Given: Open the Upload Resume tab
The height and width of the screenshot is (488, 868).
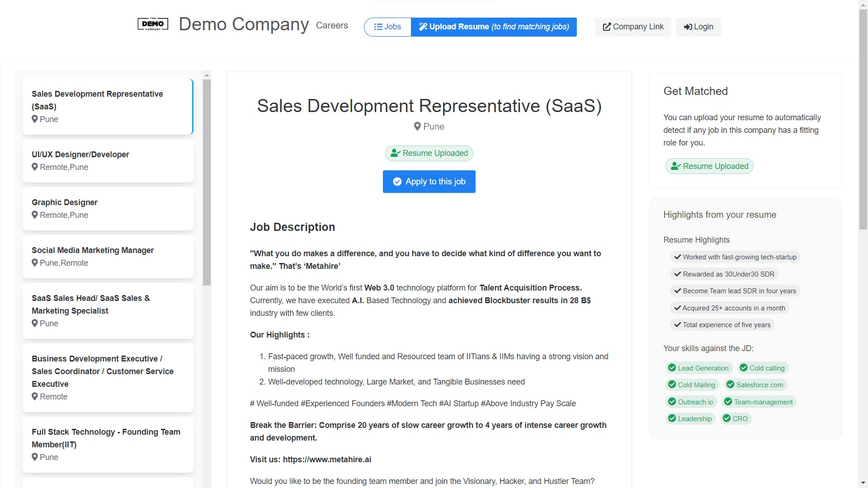Looking at the screenshot, I should coord(494,27).
